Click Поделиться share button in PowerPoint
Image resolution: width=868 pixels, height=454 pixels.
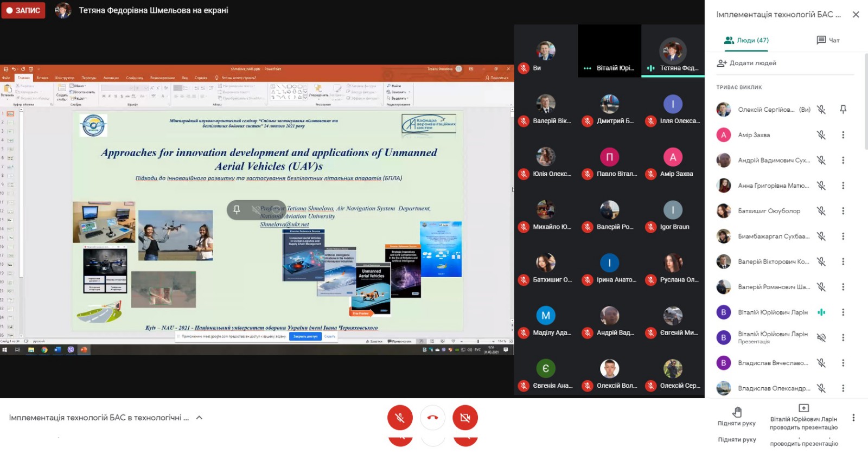(x=497, y=78)
